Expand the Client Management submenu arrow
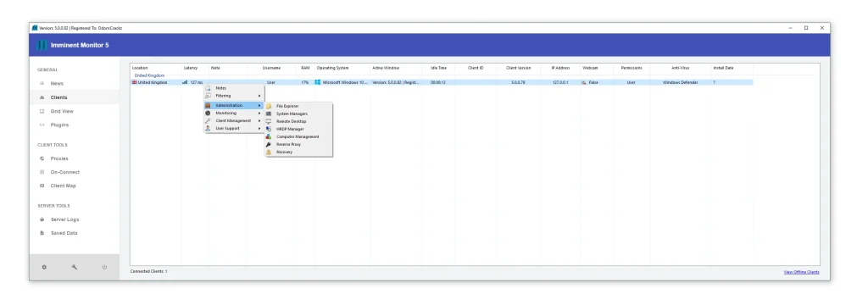Viewport: 868px width, 305px height. (x=259, y=120)
